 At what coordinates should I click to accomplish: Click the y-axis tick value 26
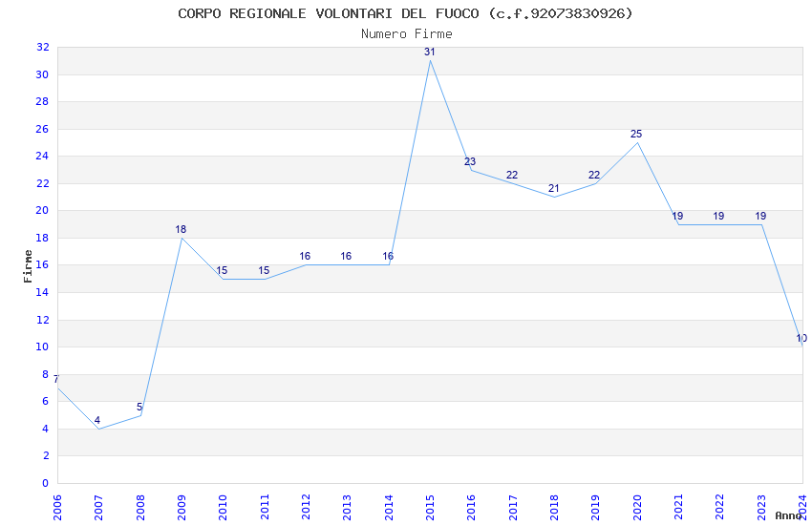click(42, 129)
